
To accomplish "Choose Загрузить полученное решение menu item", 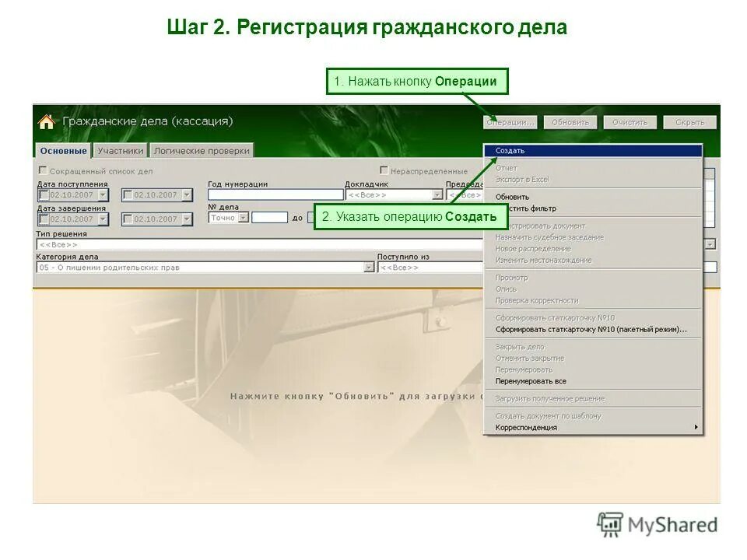I will (593, 398).
